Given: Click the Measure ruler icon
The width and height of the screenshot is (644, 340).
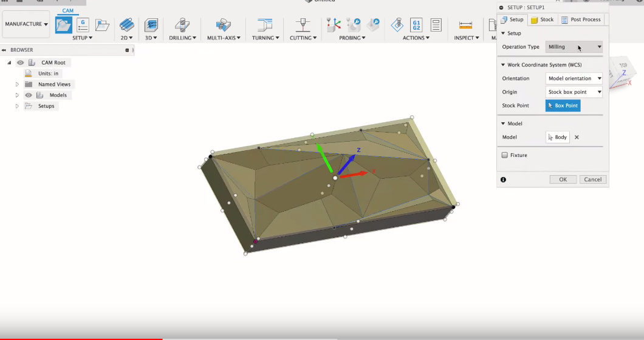Looking at the screenshot, I should pyautogui.click(x=465, y=26).
